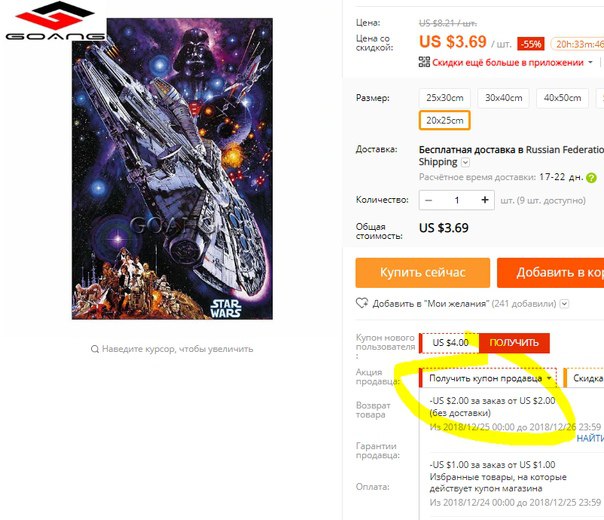Image resolution: width=604 pixels, height=520 pixels.
Task: Expand the Shipping method dropdown arrow
Action: [x=465, y=163]
